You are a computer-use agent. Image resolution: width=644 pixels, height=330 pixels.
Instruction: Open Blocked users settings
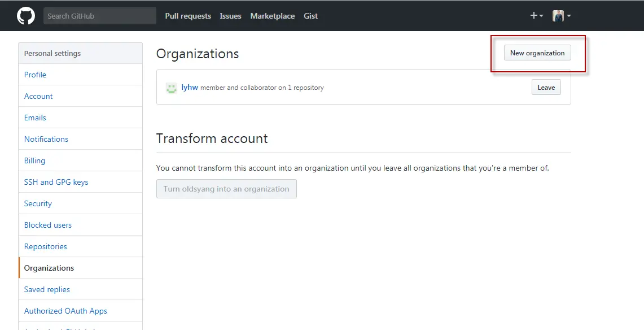(81, 225)
